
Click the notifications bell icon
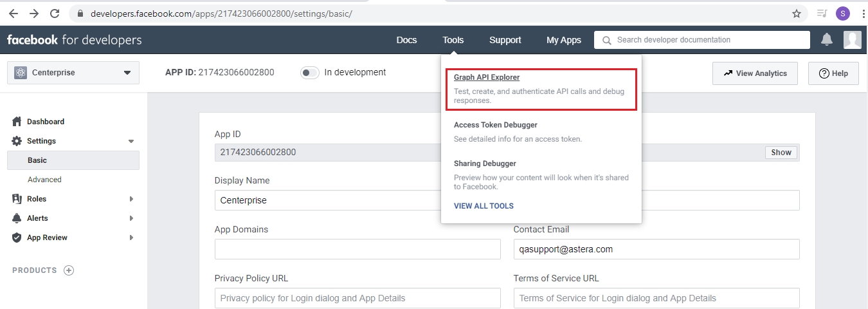point(827,40)
